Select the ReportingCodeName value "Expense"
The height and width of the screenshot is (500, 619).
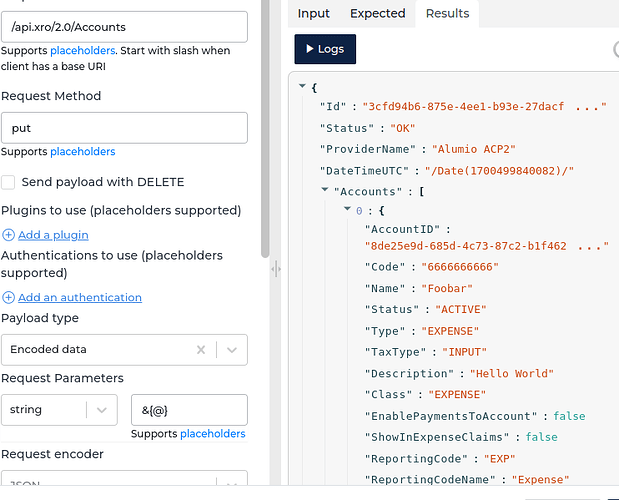540,480
